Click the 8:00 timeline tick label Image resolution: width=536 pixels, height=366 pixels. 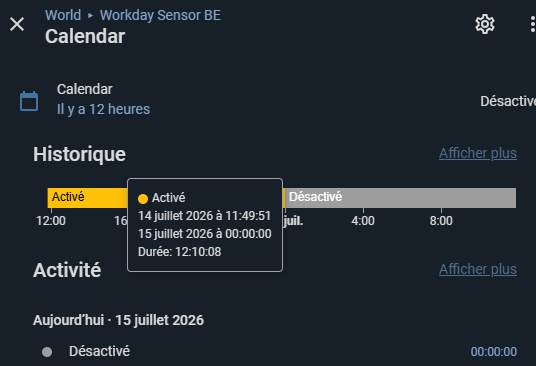pyautogui.click(x=441, y=221)
